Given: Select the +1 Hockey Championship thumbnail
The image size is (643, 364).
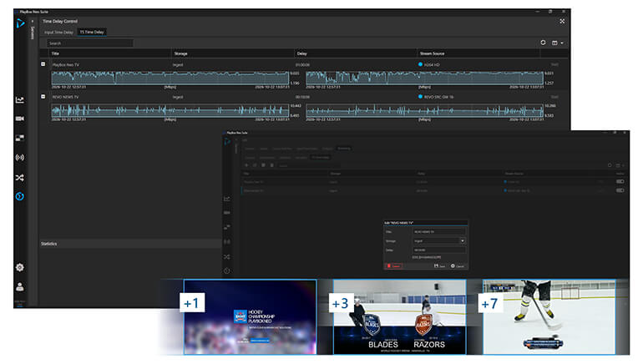Looking at the screenshot, I should (250, 317).
